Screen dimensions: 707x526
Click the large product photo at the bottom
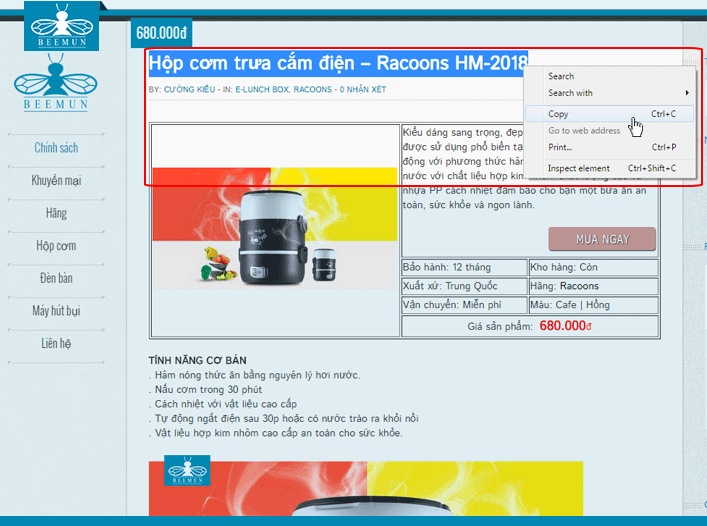[x=366, y=489]
